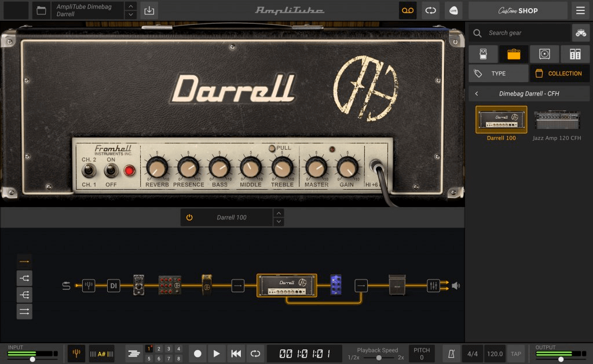Step to next preset with the up arrow
Viewport: 593px width, 364px height.
(132, 7)
